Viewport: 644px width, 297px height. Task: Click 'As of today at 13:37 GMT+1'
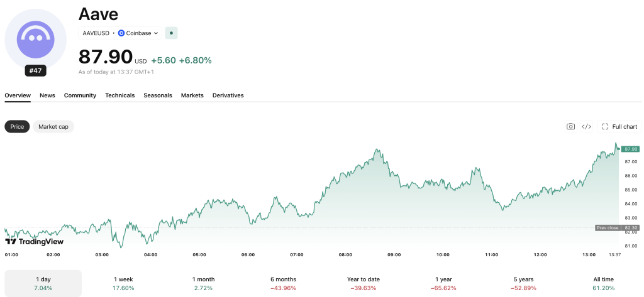(116, 72)
